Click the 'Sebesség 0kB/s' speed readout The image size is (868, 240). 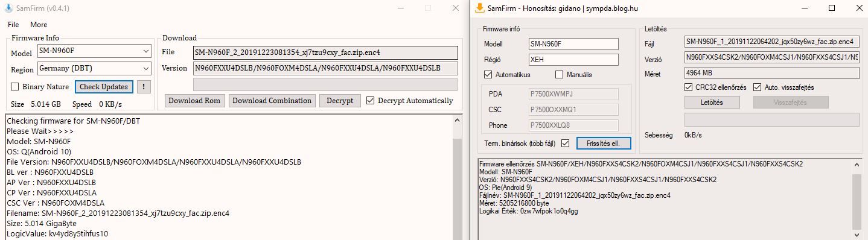pyautogui.click(x=673, y=135)
